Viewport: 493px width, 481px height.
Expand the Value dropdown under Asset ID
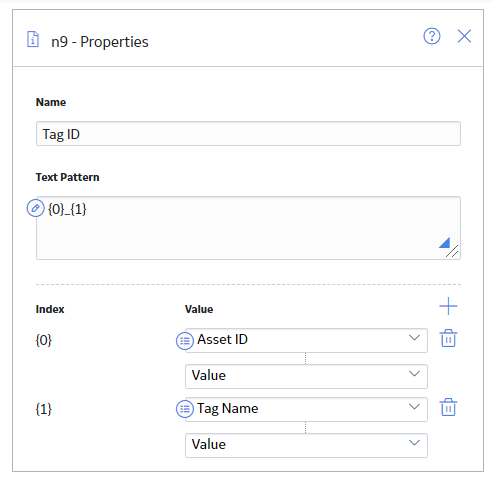[x=306, y=376]
